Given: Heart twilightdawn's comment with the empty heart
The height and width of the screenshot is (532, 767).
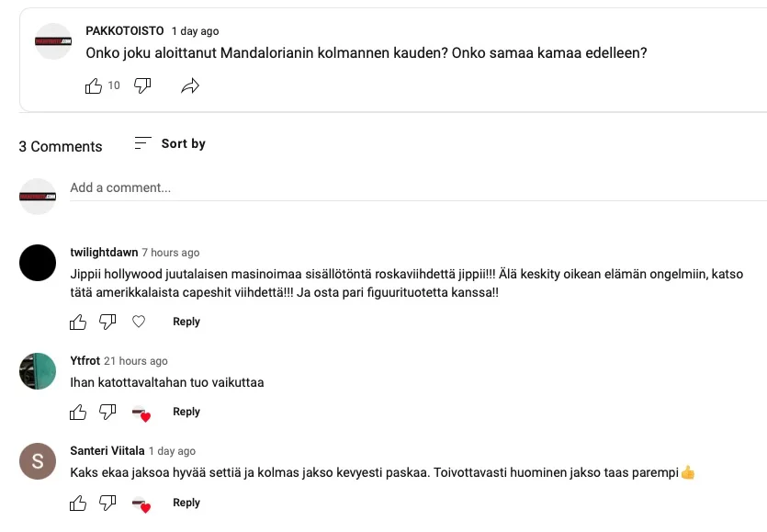Looking at the screenshot, I should coord(140,322).
